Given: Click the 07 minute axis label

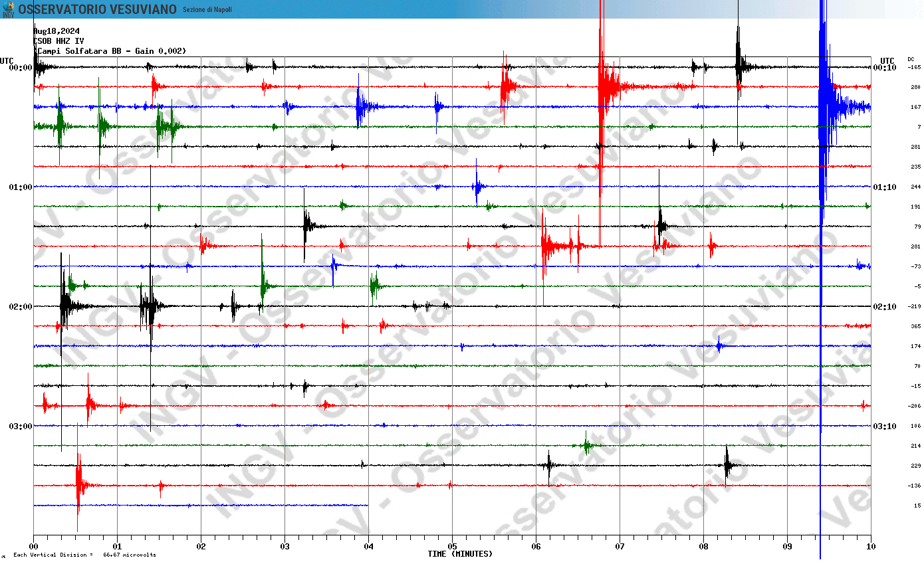Looking at the screenshot, I should point(620,547).
